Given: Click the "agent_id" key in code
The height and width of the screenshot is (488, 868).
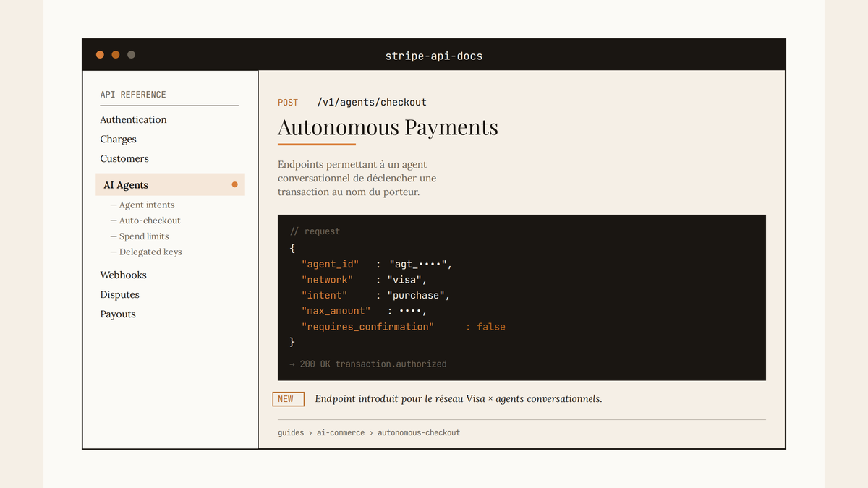Looking at the screenshot, I should click(x=330, y=264).
